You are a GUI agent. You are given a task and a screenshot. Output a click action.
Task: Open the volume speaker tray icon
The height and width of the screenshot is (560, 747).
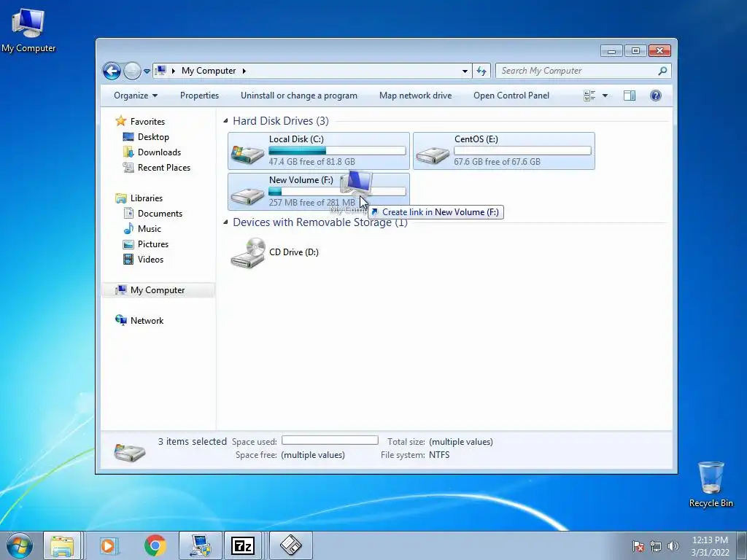[x=673, y=546]
